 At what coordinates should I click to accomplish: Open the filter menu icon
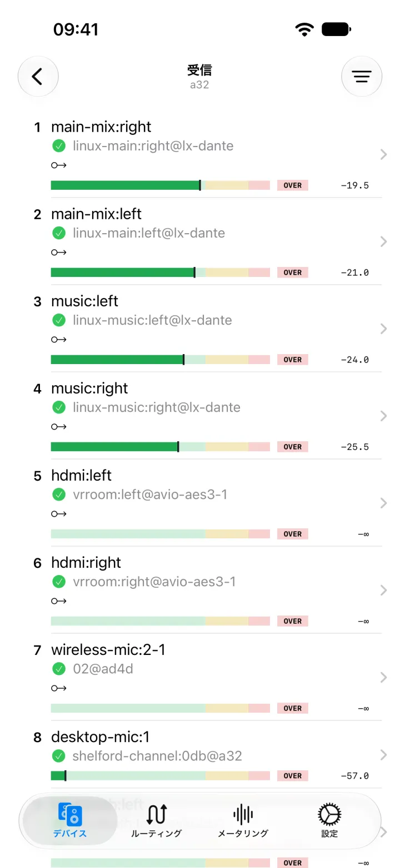pyautogui.click(x=362, y=77)
